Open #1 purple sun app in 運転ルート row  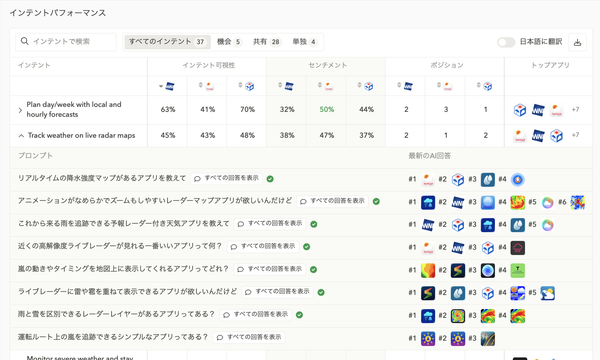pos(428,339)
